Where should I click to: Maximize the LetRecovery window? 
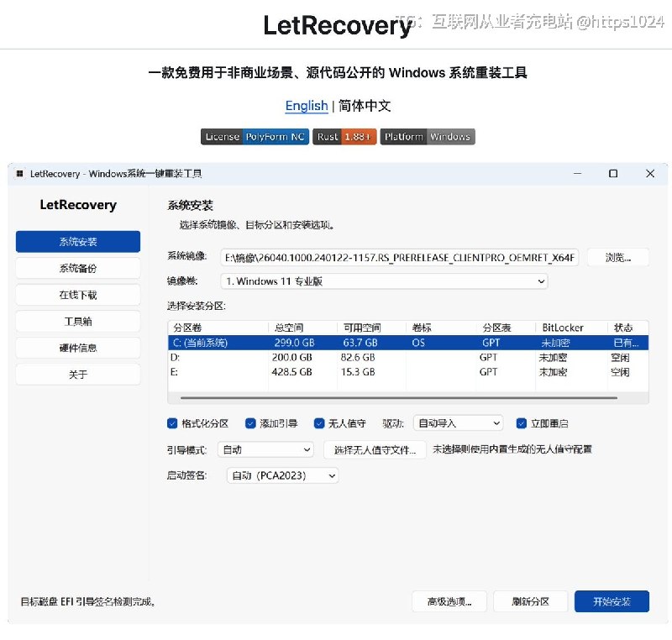(x=613, y=174)
